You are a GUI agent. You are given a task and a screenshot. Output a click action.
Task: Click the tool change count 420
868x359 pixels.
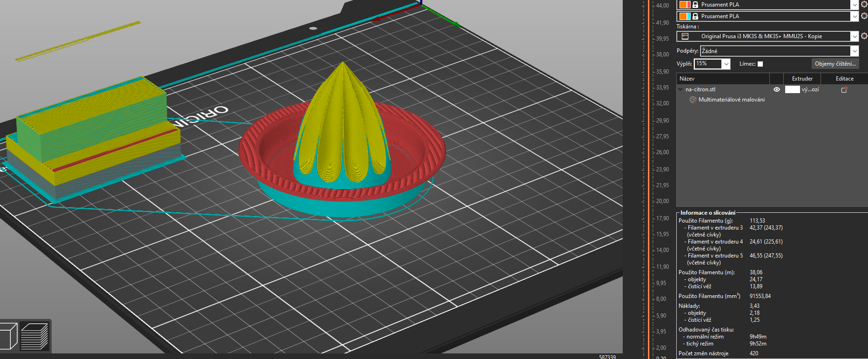(x=754, y=353)
